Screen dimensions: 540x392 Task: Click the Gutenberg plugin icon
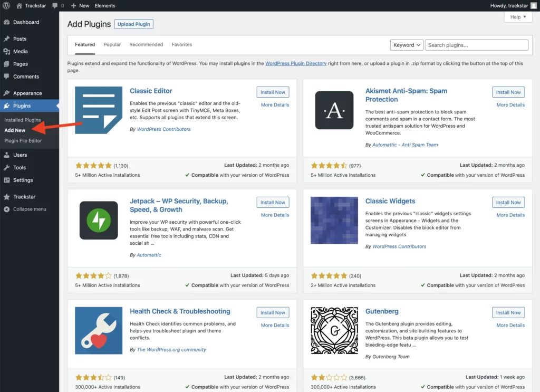tap(334, 330)
